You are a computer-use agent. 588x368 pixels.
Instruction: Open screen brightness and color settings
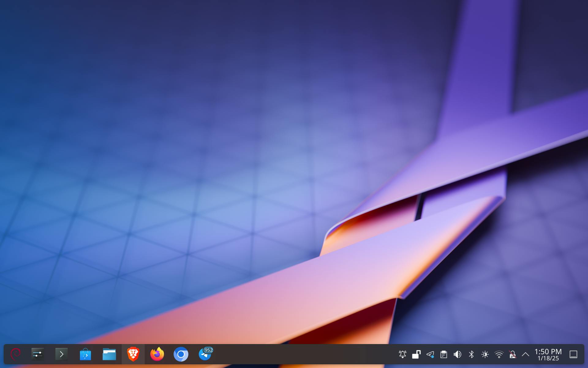pos(485,355)
